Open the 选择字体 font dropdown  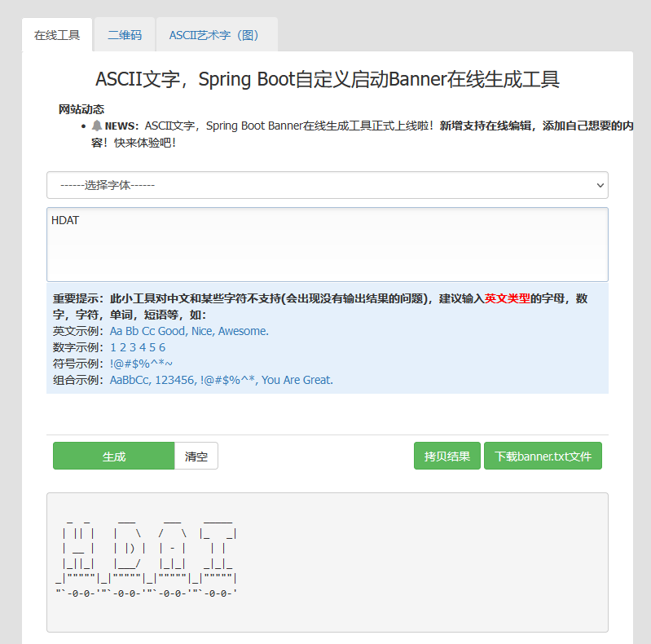coord(328,185)
